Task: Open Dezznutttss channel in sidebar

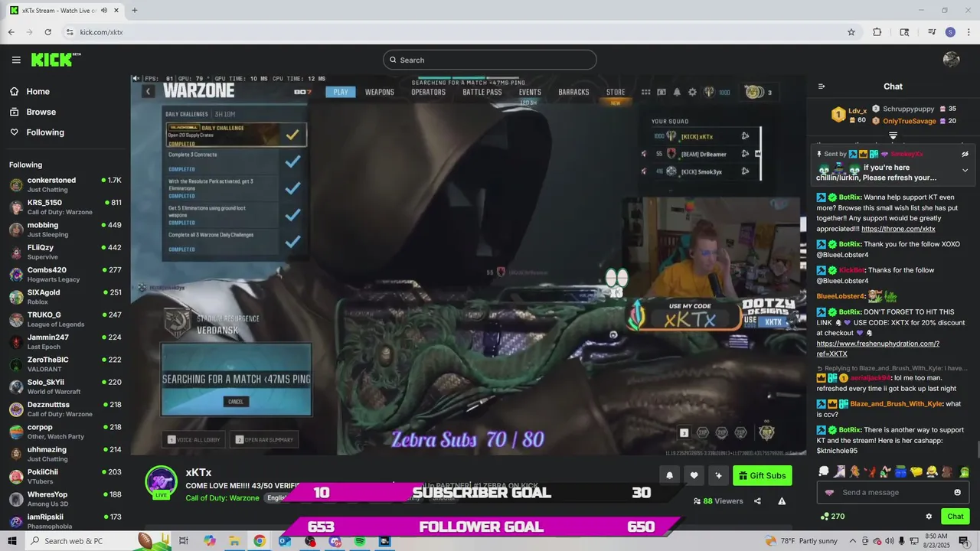Action: coord(65,409)
